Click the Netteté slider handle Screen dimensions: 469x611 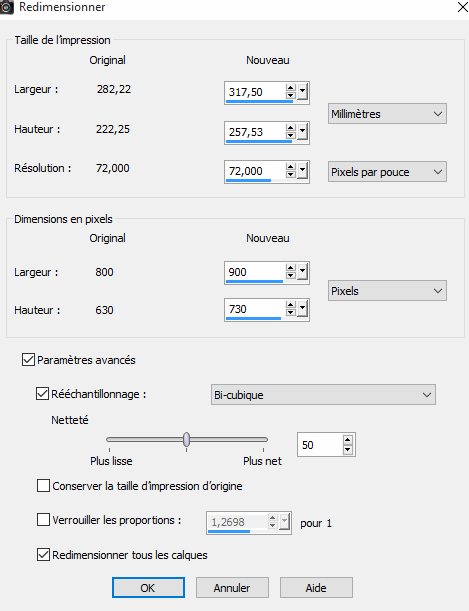(187, 439)
